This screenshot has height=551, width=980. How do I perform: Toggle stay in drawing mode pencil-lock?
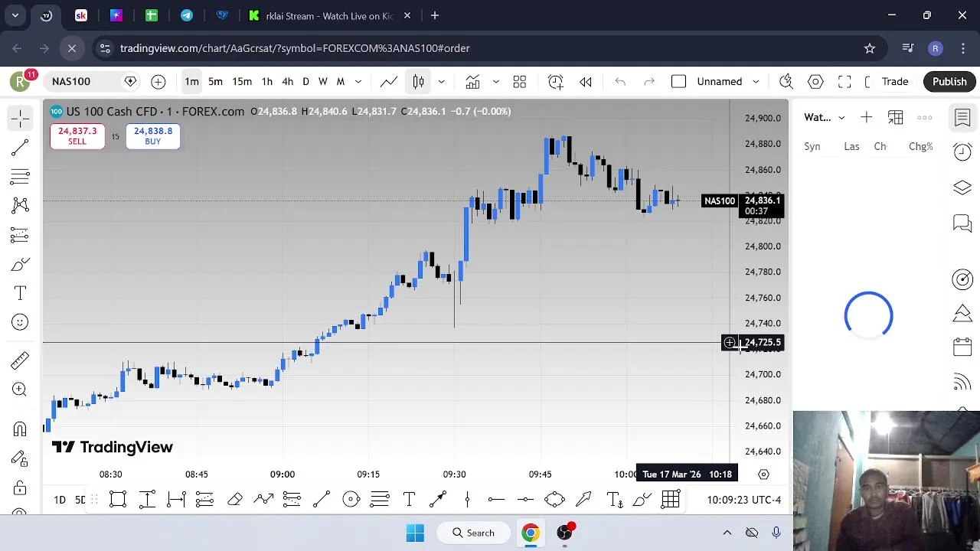[x=21, y=458]
